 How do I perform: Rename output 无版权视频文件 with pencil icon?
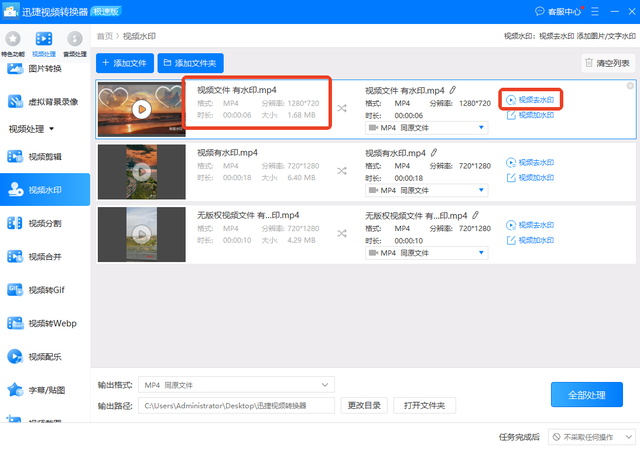476,215
